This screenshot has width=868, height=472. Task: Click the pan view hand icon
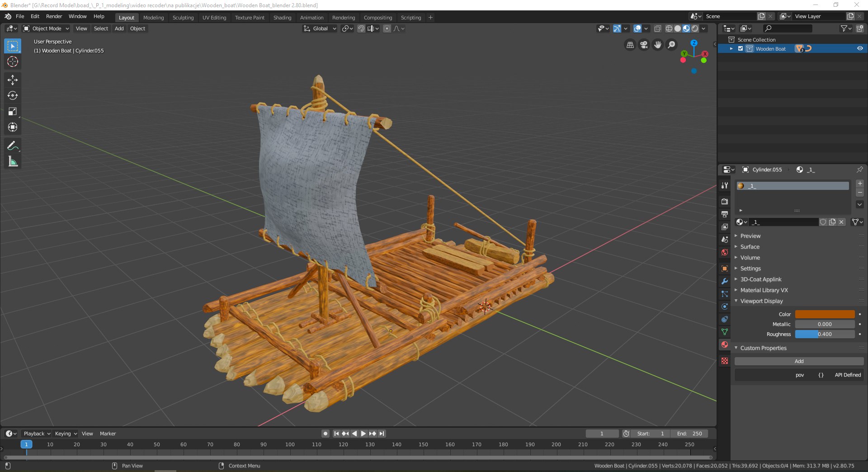click(x=658, y=45)
